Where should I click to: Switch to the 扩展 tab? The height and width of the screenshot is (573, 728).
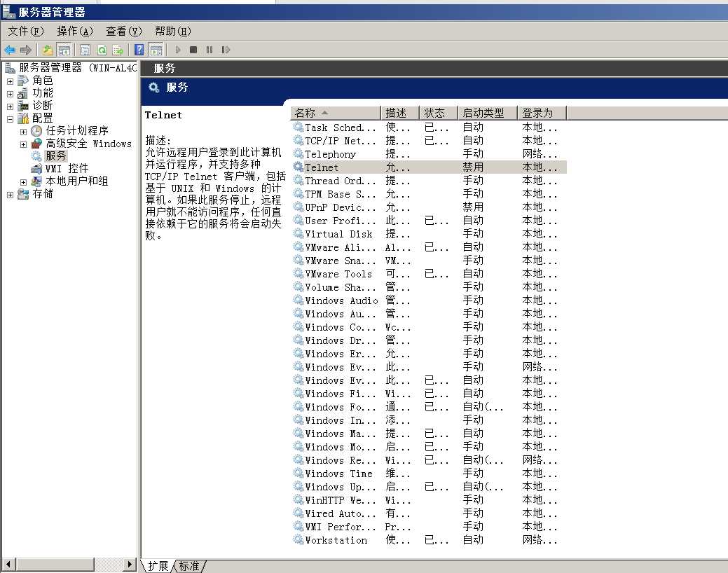click(158, 566)
